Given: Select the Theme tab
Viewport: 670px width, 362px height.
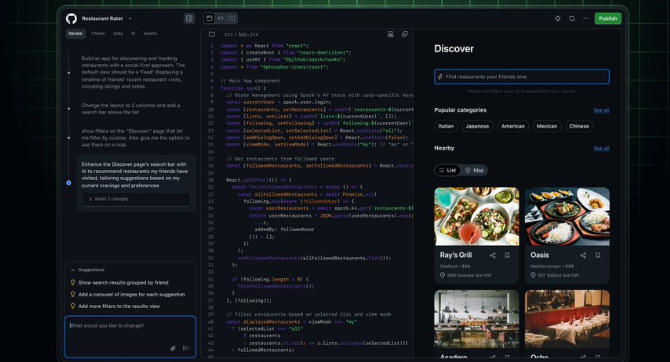Looking at the screenshot, I should (x=98, y=33).
